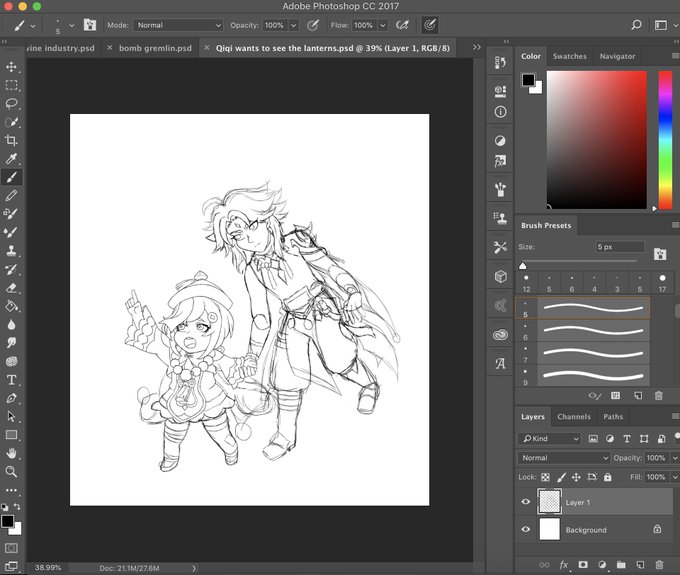Switch to Navigator panel tab
The height and width of the screenshot is (575, 680).
[x=617, y=56]
